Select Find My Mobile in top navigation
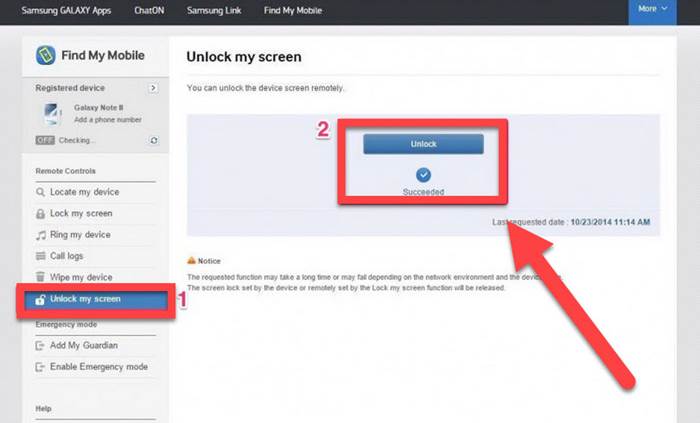Screen dimensions: 700x423 293,11
